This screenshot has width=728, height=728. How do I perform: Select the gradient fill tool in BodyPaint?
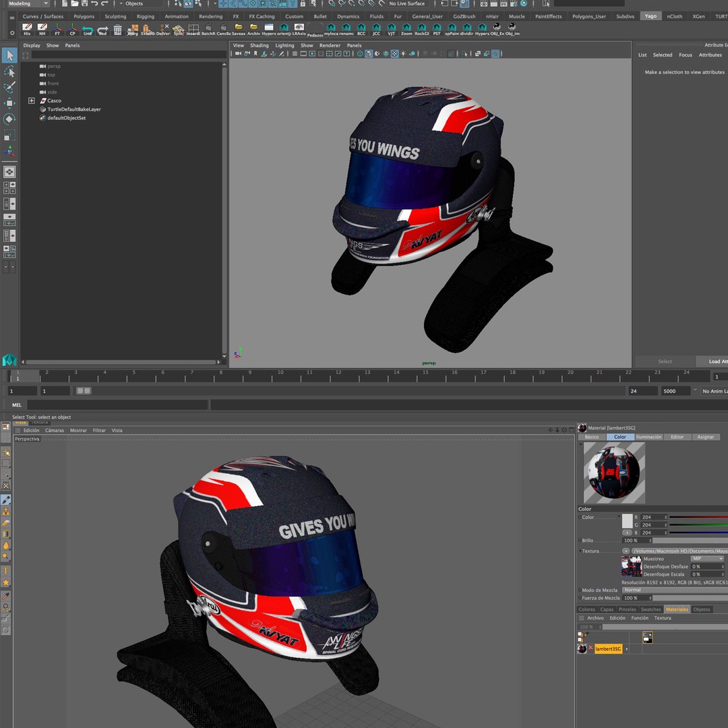click(6, 534)
